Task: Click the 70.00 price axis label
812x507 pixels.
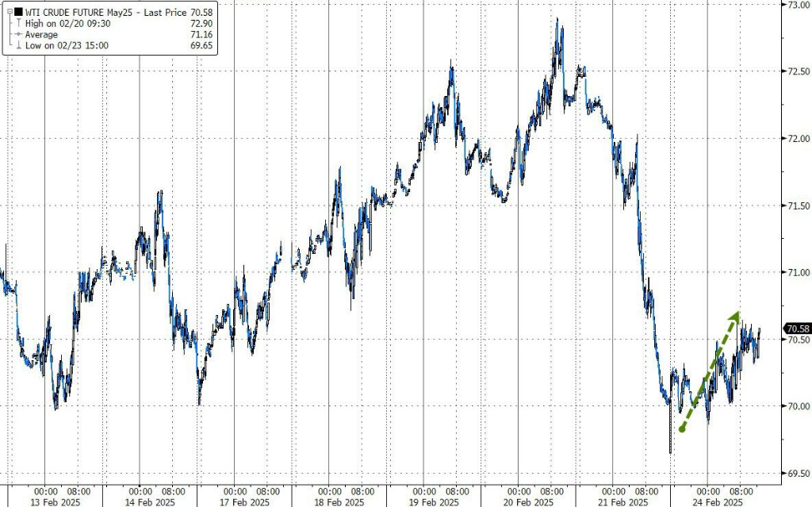Action: [x=798, y=406]
